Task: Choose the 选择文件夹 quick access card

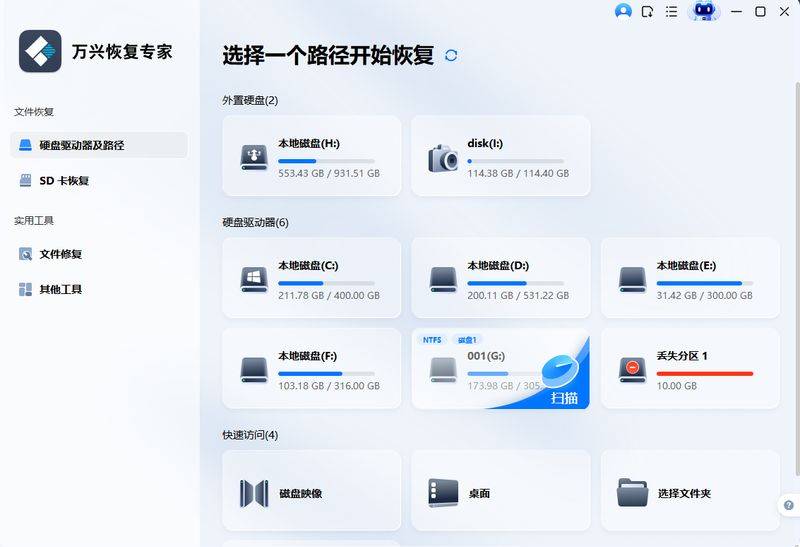Action: coord(689,493)
